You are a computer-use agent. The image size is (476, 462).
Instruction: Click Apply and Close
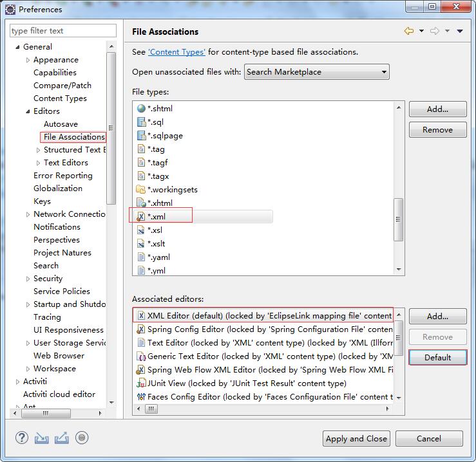point(356,438)
